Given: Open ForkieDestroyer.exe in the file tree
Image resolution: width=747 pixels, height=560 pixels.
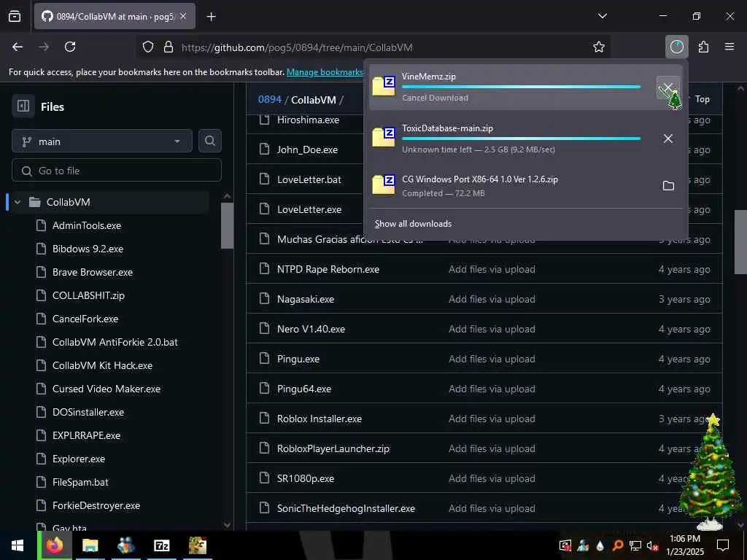Looking at the screenshot, I should pyautogui.click(x=96, y=505).
